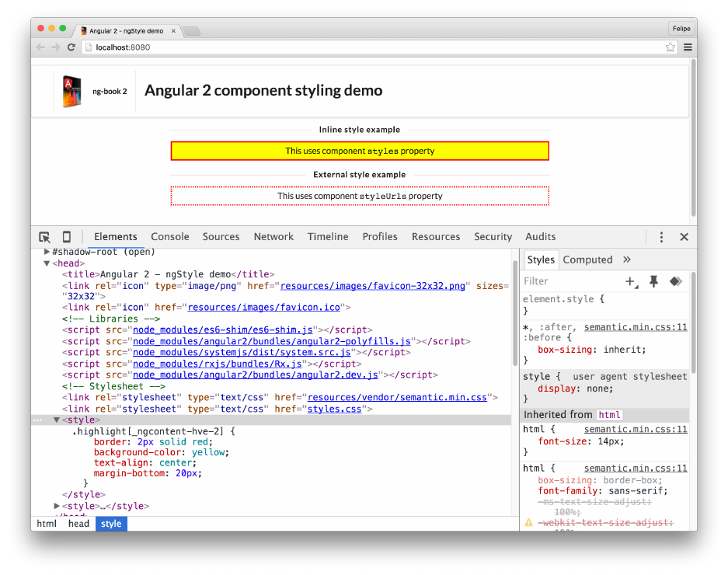Click html tag in Inherited from
The width and height of the screenshot is (728, 575).
point(609,415)
